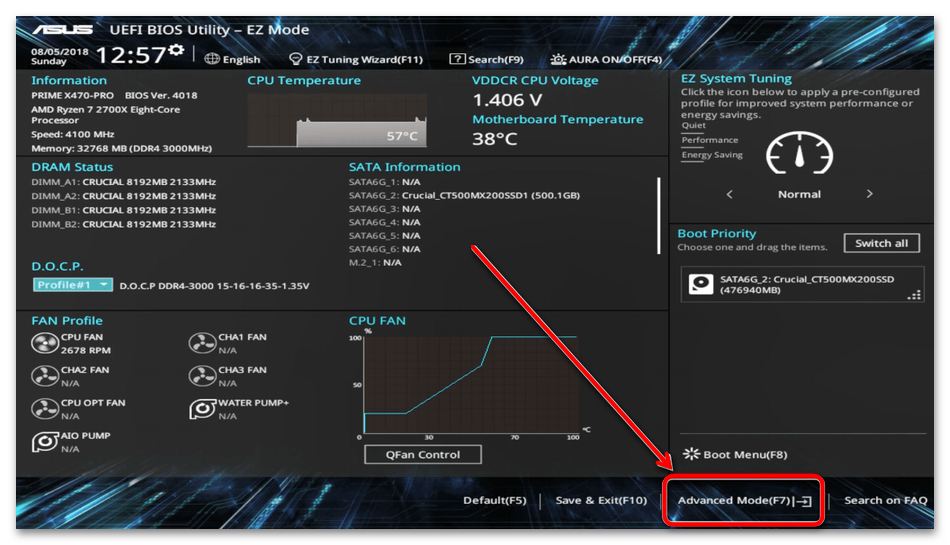Grab the boot item drag-handle dots
The width and height of the screenshot is (950, 545).
[x=914, y=296]
